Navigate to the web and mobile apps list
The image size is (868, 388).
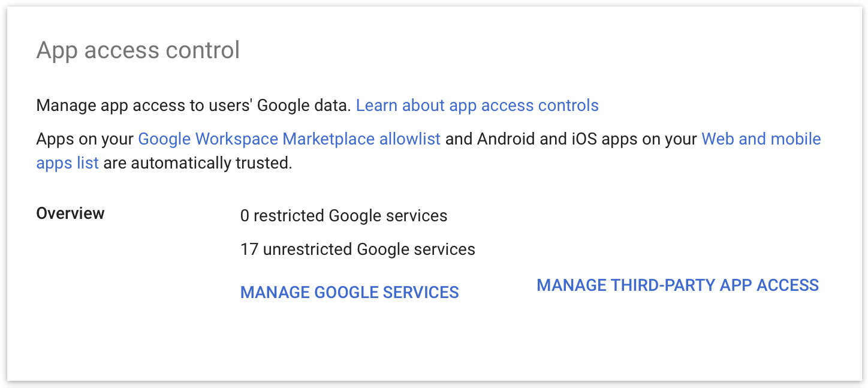[x=761, y=139]
